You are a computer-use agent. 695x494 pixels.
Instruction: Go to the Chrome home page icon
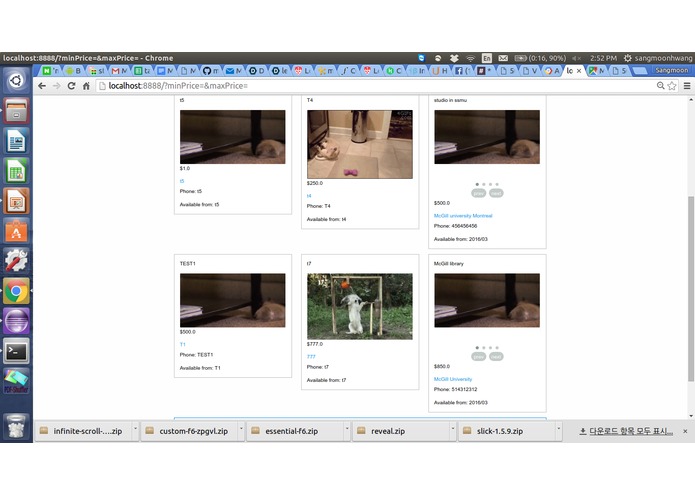pos(86,86)
